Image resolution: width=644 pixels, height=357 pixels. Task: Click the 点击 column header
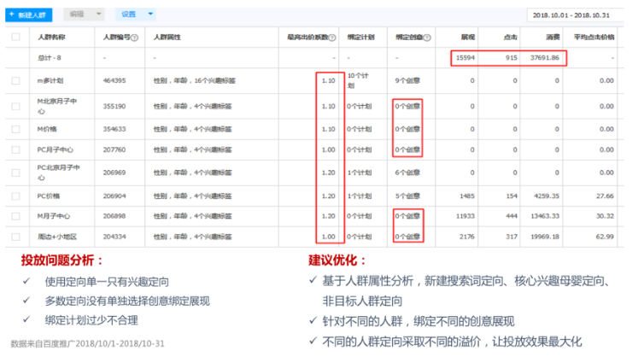click(510, 38)
